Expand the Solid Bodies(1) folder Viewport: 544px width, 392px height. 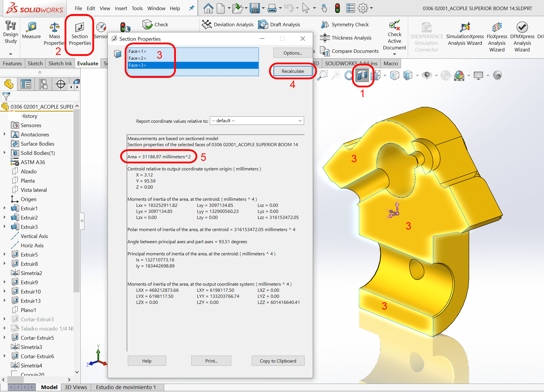coord(4,153)
